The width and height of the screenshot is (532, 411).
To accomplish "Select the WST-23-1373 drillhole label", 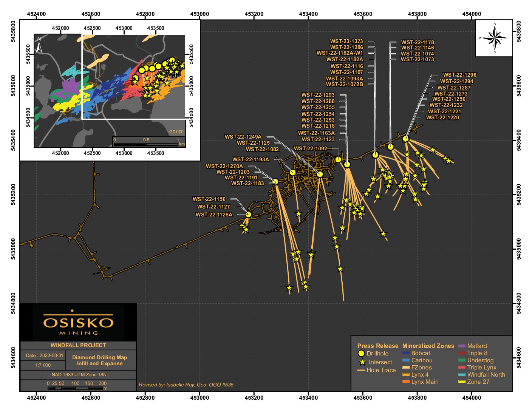I will 346,41.
